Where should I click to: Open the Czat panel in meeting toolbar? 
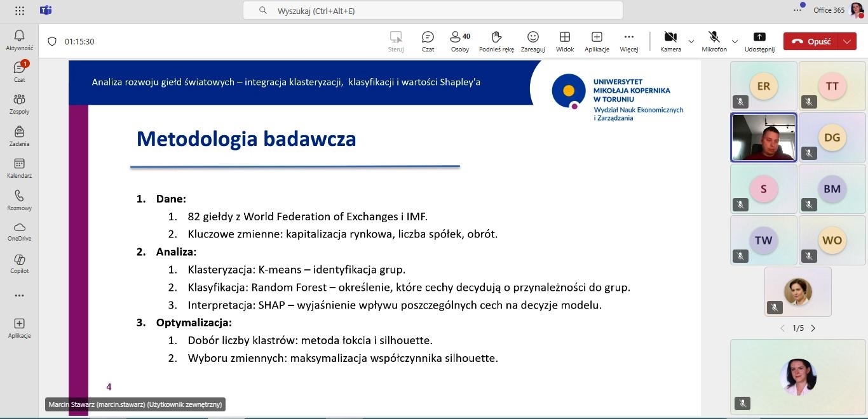(x=428, y=41)
